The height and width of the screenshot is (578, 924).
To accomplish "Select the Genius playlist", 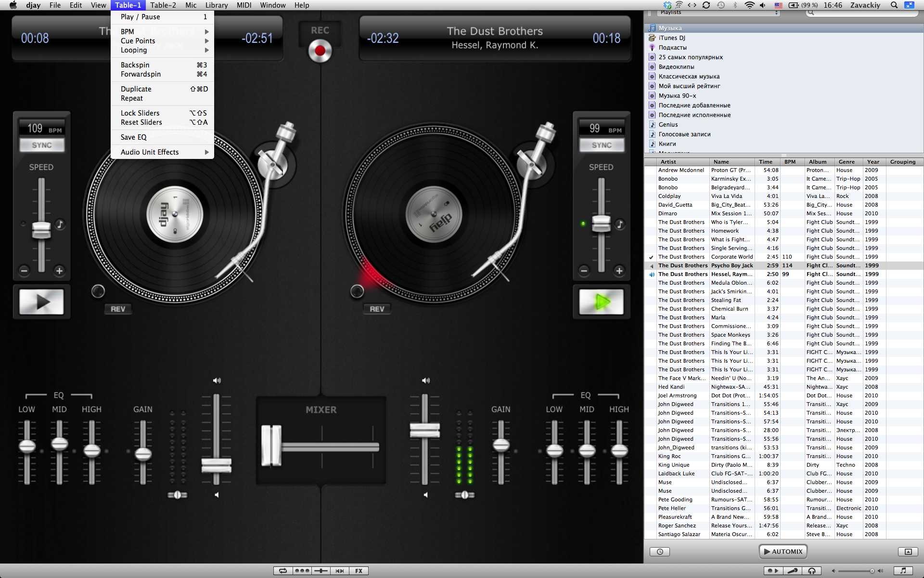I will 784,125.
